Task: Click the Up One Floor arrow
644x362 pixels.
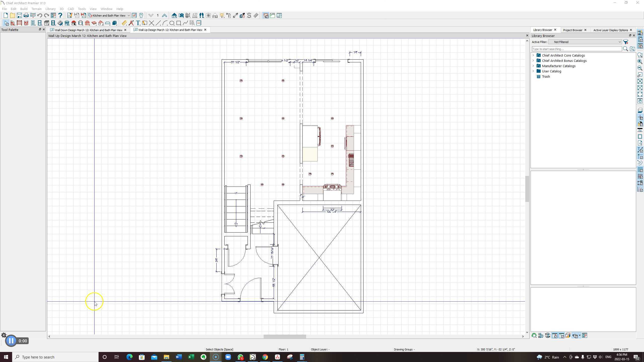Action: [164, 16]
